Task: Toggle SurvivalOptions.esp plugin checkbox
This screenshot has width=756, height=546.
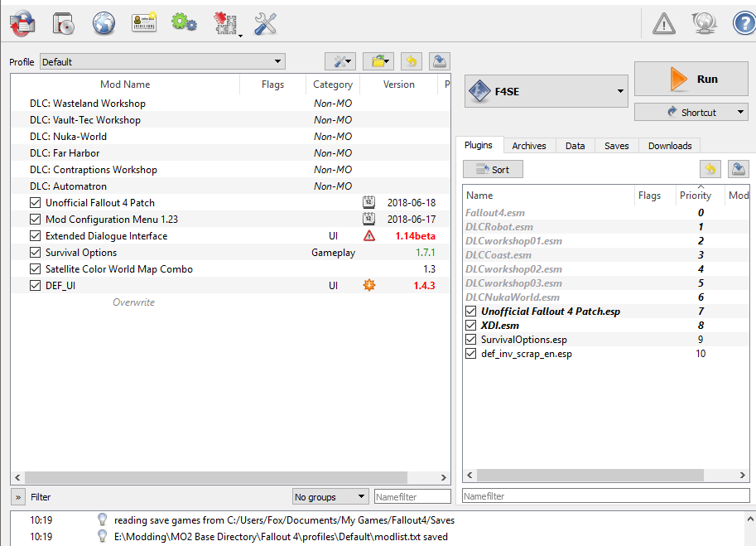Action: (471, 339)
